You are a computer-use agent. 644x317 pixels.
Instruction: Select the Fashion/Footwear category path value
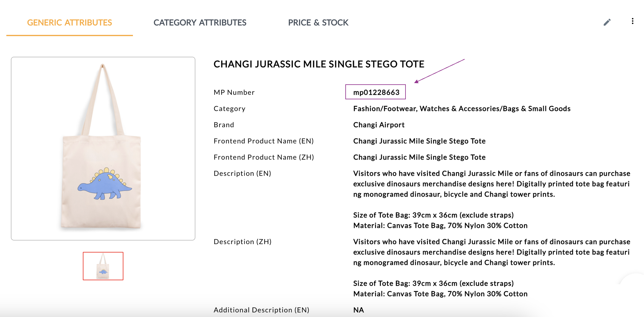pos(462,109)
